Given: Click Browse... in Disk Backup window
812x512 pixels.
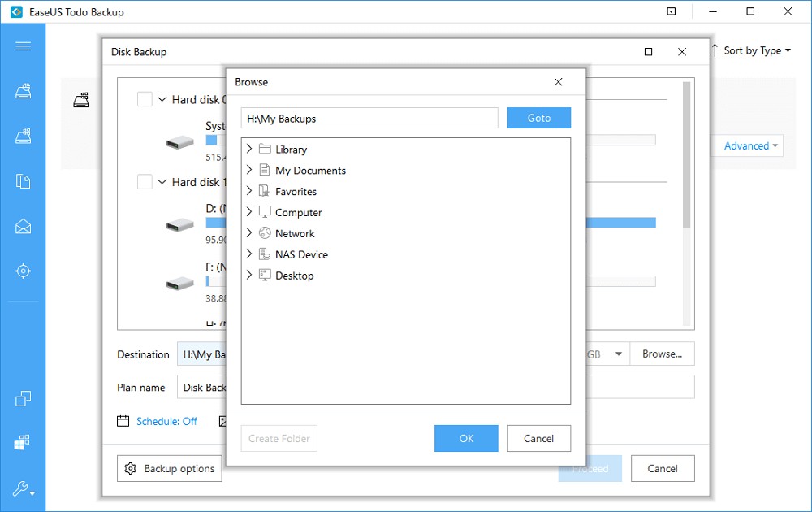Looking at the screenshot, I should pyautogui.click(x=662, y=354).
